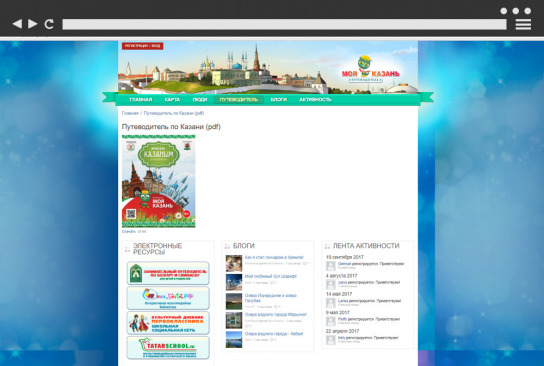544x366 pixels.
Task: Open the Tatarschool.ru resource banner
Action: tap(168, 348)
